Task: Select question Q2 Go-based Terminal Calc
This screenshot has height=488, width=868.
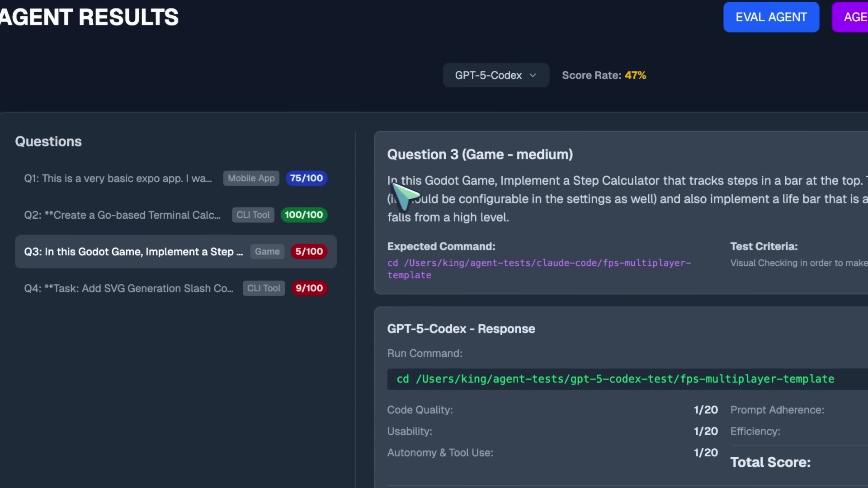Action: tap(176, 215)
